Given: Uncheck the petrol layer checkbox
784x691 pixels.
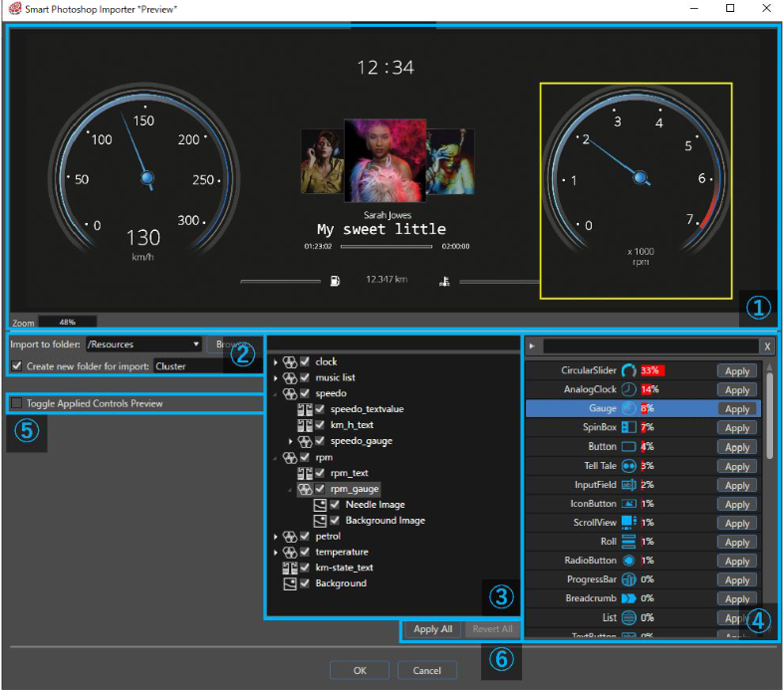Looking at the screenshot, I should pyautogui.click(x=305, y=536).
